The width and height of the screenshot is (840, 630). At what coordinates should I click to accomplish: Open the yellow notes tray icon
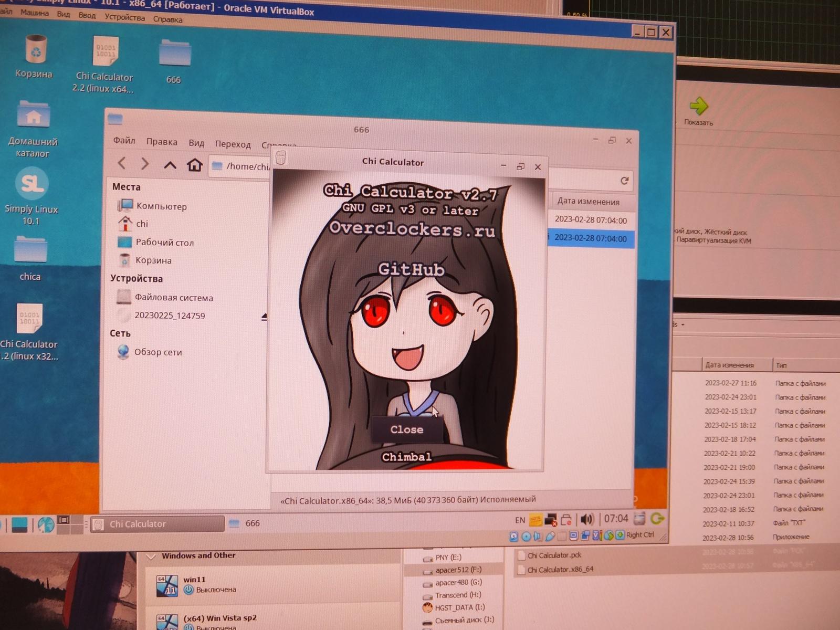[535, 520]
